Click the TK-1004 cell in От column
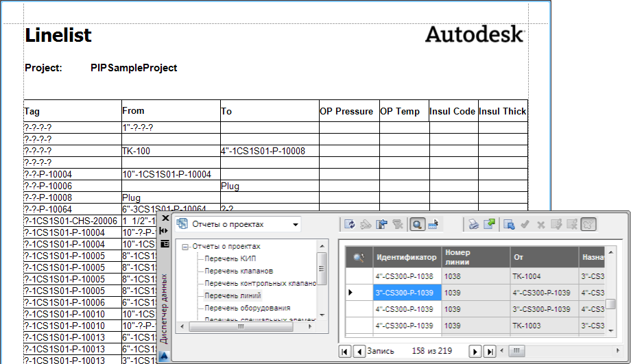 [544, 276]
